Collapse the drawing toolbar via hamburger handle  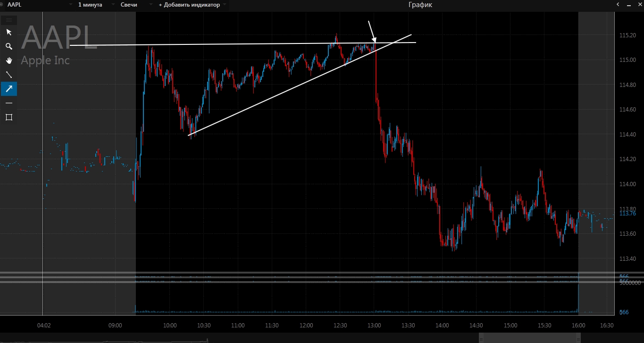[9, 20]
